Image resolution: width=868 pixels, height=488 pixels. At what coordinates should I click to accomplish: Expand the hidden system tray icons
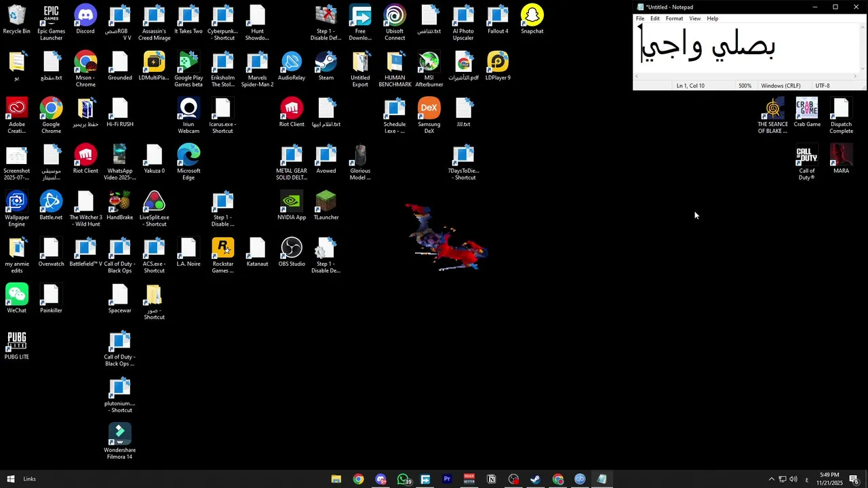[771, 479]
